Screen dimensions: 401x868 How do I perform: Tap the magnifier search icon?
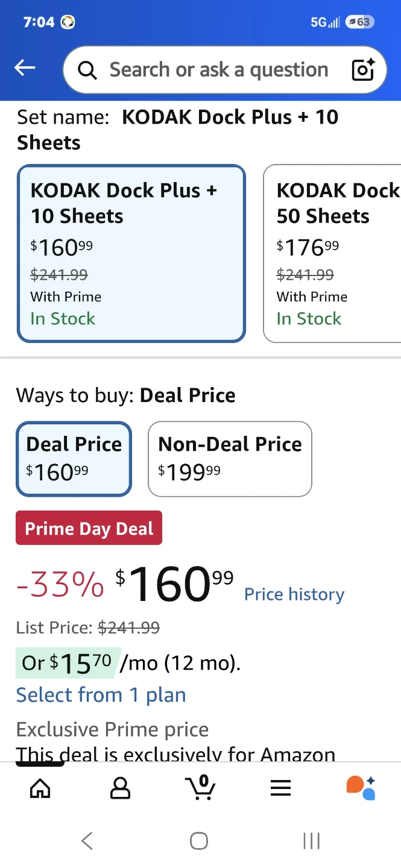[87, 71]
